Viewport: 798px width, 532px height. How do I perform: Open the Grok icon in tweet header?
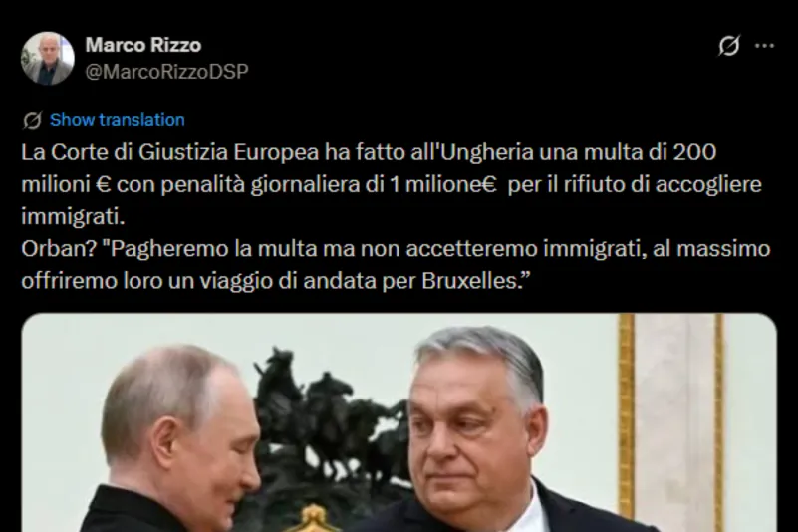tap(729, 45)
